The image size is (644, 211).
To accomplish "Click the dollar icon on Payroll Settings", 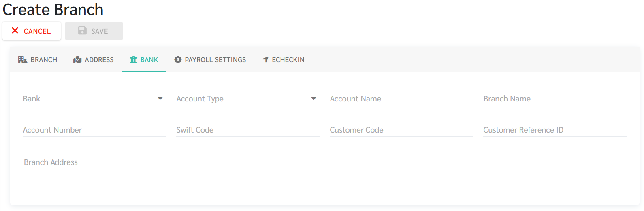I will 178,60.
